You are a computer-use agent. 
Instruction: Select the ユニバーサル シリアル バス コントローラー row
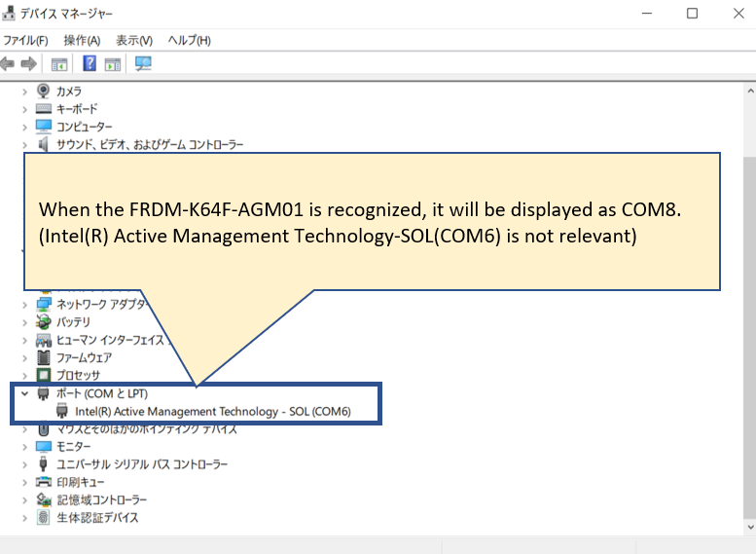142,464
